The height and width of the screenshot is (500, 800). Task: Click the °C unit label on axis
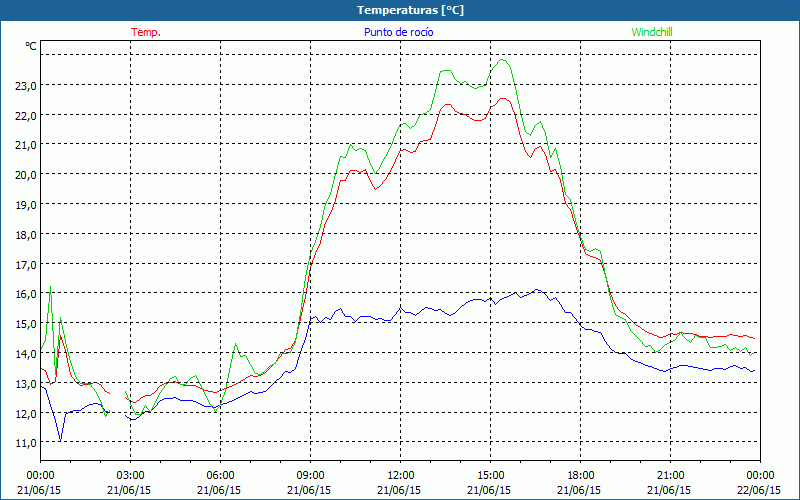[x=31, y=46]
